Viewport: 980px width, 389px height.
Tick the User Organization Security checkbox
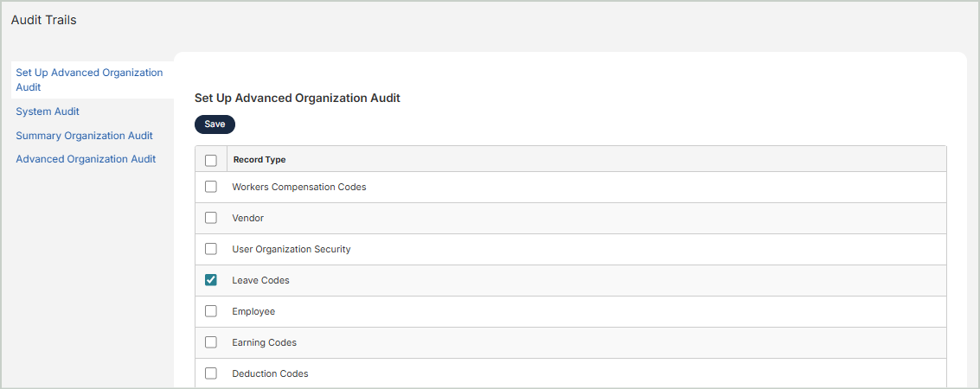pyautogui.click(x=210, y=249)
